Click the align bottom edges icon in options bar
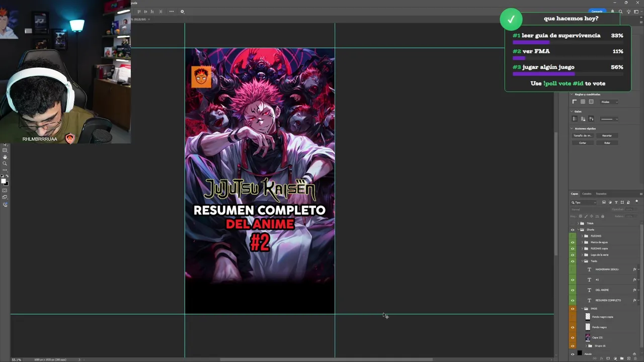The image size is (644, 362). 152,12
